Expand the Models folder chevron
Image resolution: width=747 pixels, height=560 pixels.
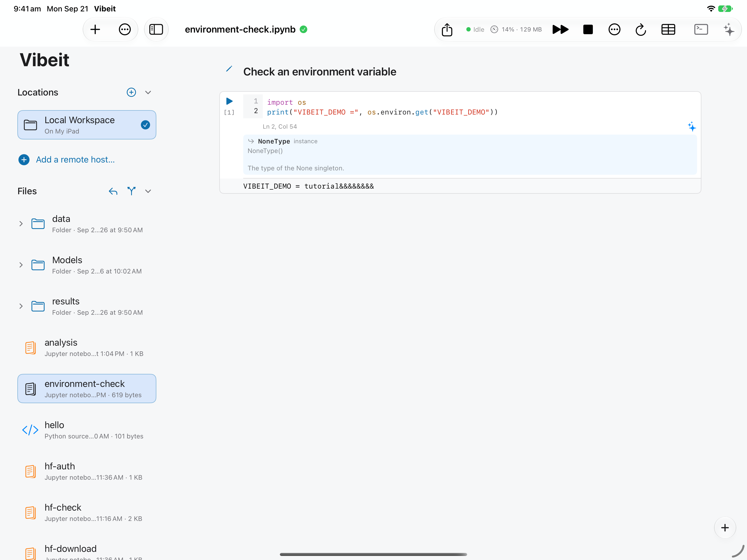(21, 265)
